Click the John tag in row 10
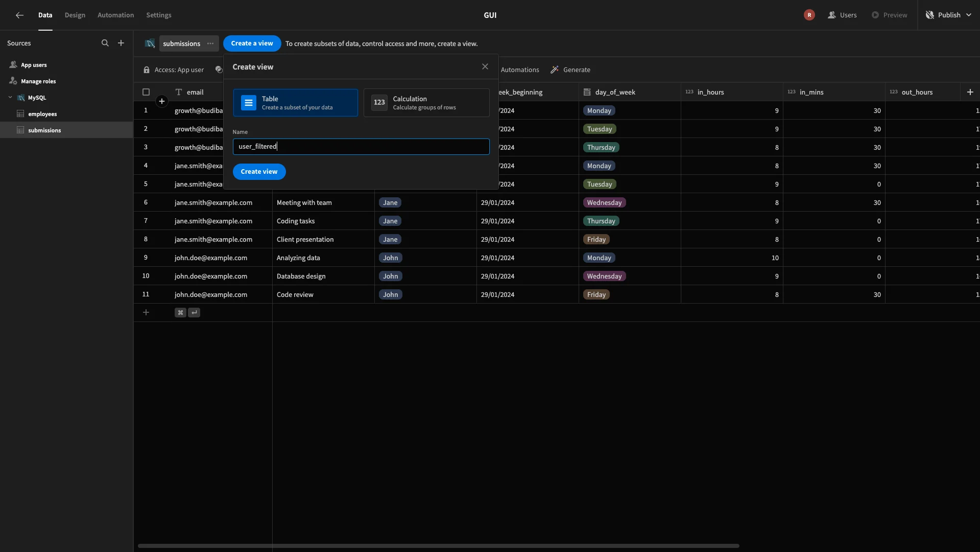The height and width of the screenshot is (552, 980). 391,277
